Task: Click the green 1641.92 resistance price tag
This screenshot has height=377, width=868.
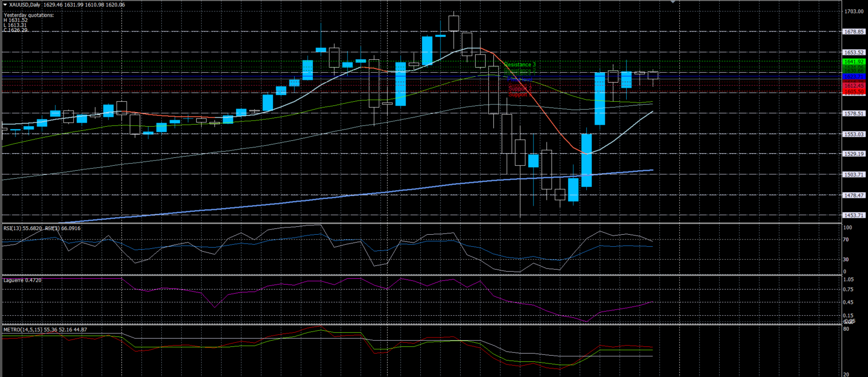Action: [x=854, y=62]
